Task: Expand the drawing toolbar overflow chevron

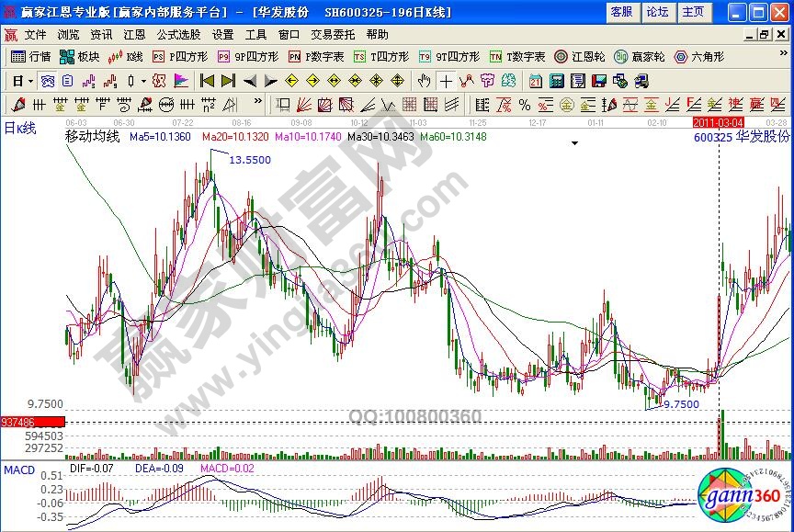Action: tap(257, 101)
